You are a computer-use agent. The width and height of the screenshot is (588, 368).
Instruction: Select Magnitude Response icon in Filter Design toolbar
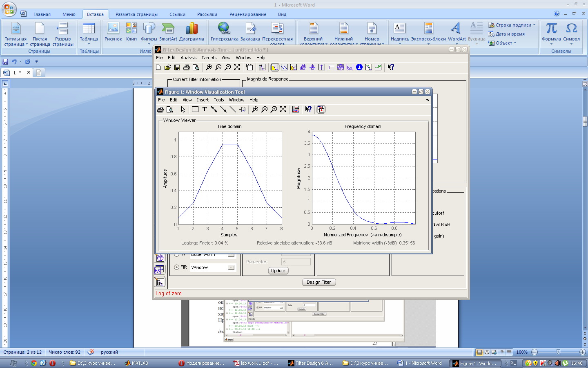click(275, 67)
